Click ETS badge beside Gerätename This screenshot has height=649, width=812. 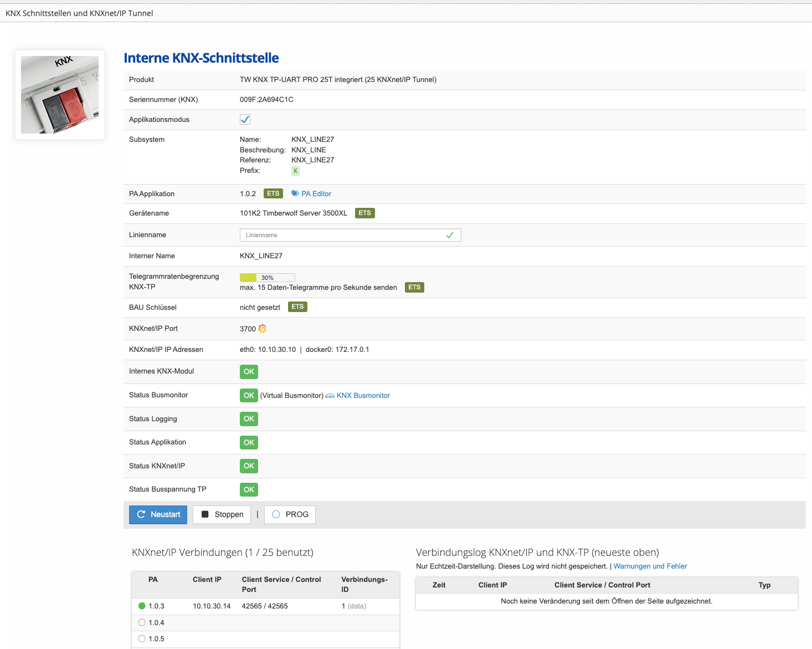(364, 213)
